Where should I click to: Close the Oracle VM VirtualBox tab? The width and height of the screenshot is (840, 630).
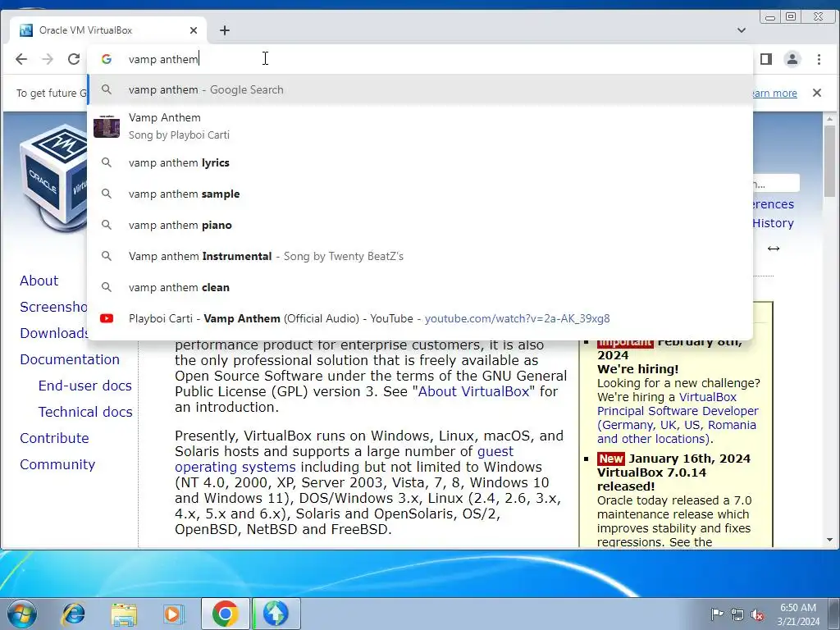pos(194,30)
